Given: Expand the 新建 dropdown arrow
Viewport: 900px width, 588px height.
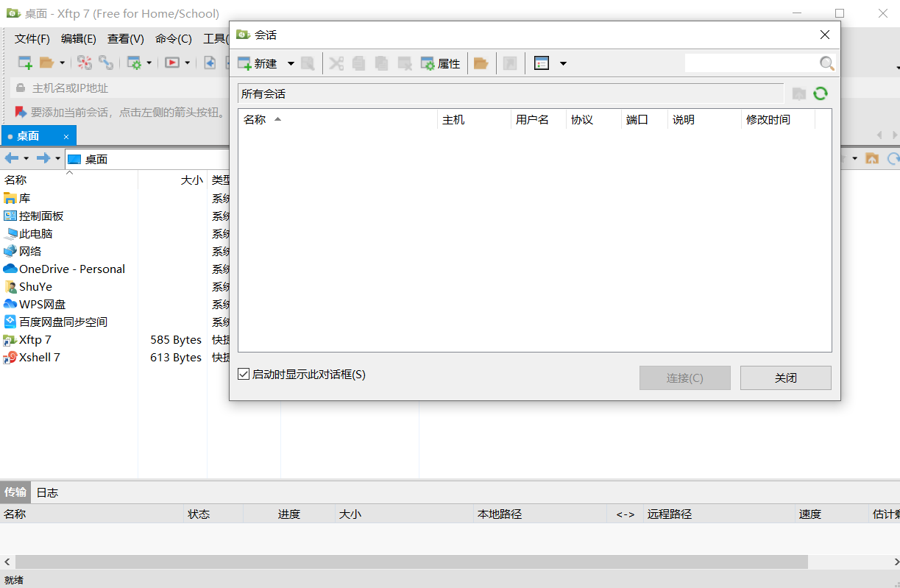Looking at the screenshot, I should pos(291,63).
